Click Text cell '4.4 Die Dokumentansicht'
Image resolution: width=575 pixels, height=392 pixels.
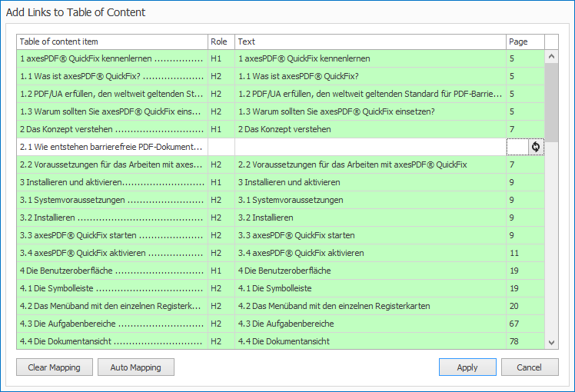point(371,341)
